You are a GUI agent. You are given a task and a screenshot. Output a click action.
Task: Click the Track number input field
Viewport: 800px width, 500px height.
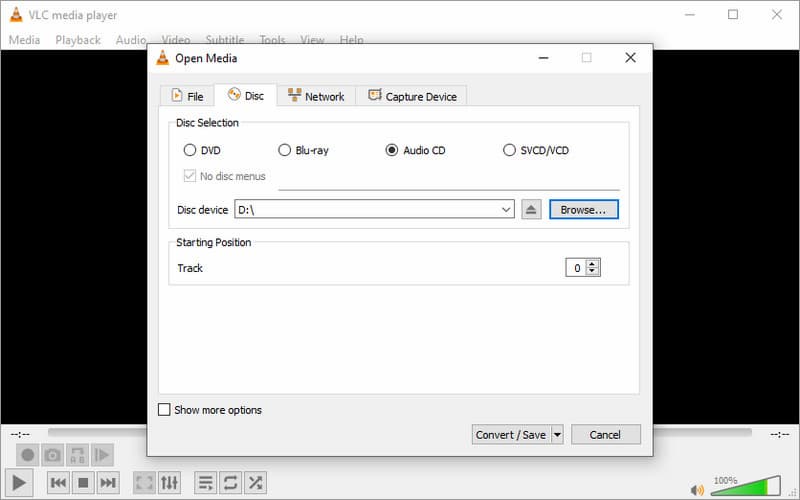tap(577, 267)
